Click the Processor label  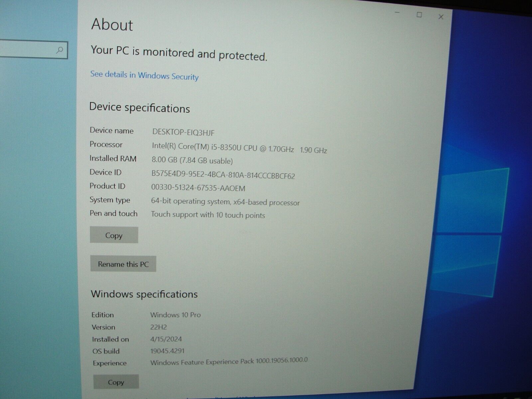pos(106,144)
